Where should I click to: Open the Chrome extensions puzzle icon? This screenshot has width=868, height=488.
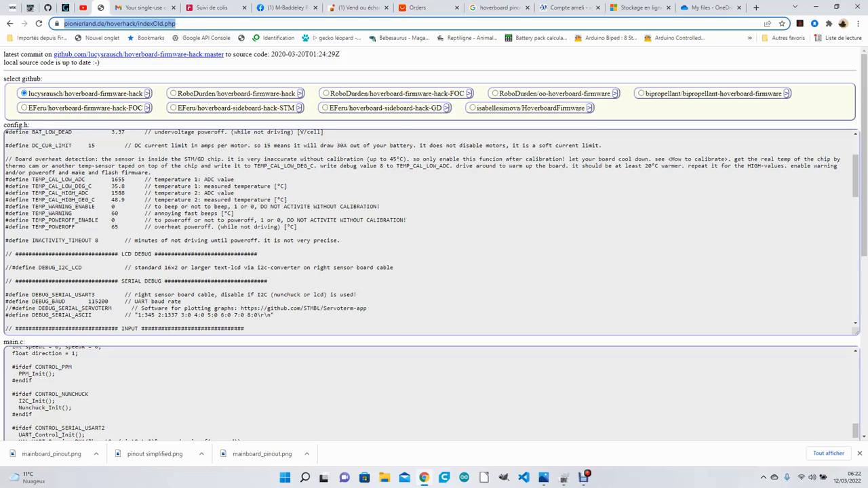829,23
